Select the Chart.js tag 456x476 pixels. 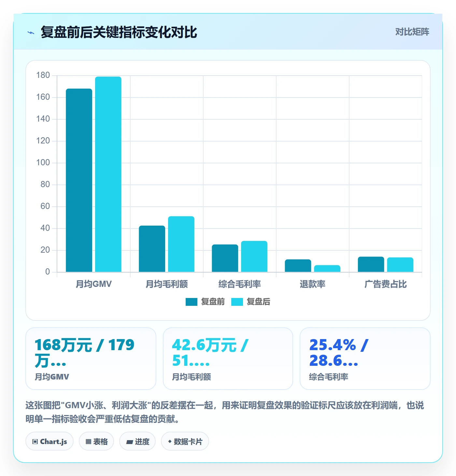pos(50,441)
